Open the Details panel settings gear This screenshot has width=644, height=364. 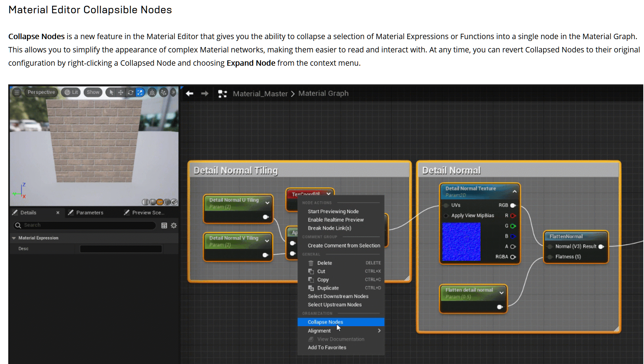(174, 225)
